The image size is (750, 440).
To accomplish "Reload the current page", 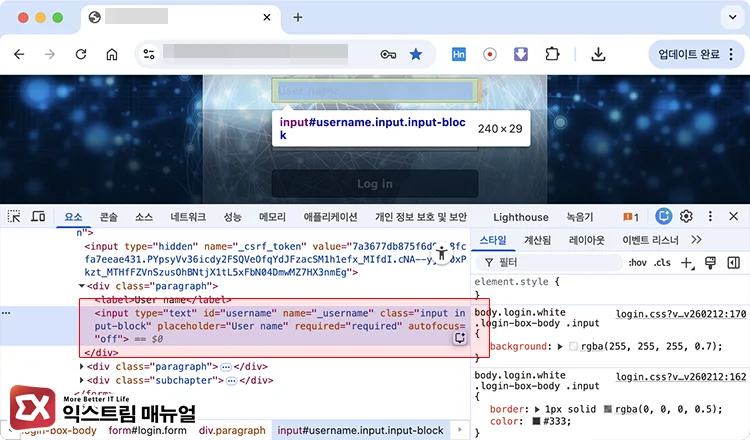I will [81, 55].
